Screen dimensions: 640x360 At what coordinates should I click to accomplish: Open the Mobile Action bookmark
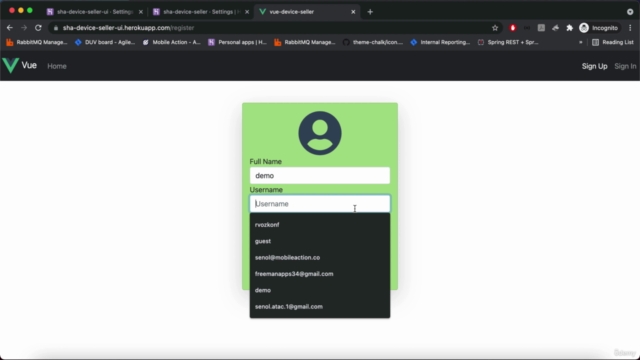point(172,42)
